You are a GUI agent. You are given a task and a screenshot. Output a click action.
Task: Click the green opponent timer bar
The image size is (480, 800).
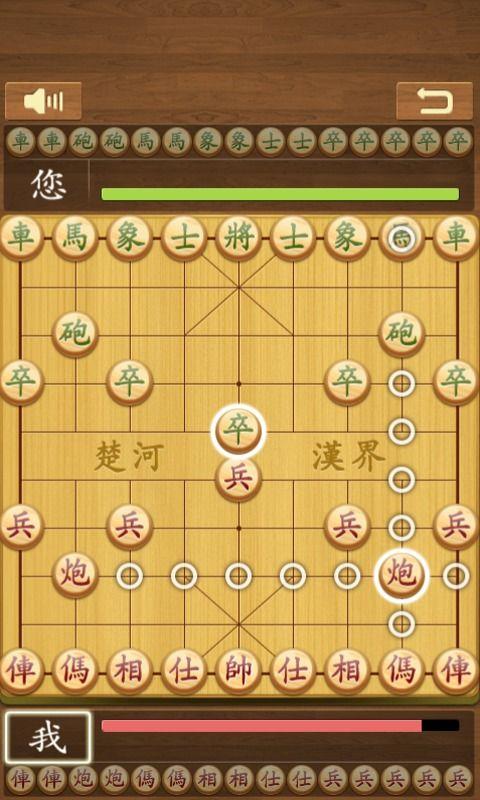[x=280, y=194]
